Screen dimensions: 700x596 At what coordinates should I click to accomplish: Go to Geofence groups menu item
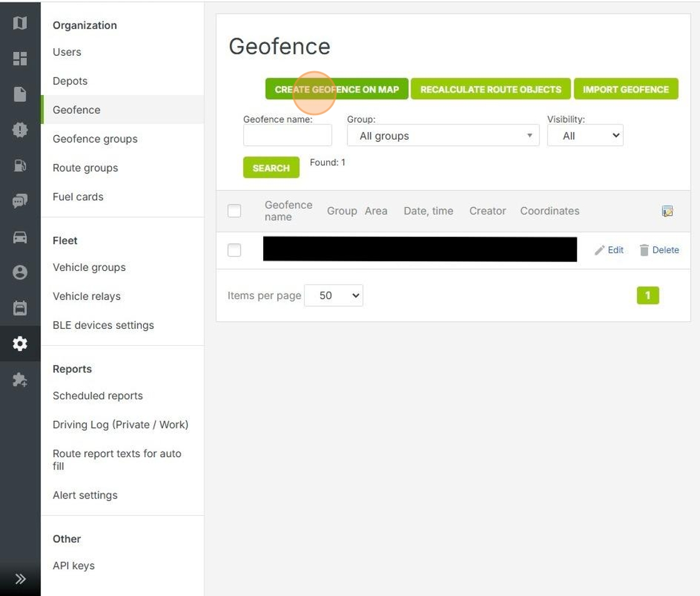point(95,139)
